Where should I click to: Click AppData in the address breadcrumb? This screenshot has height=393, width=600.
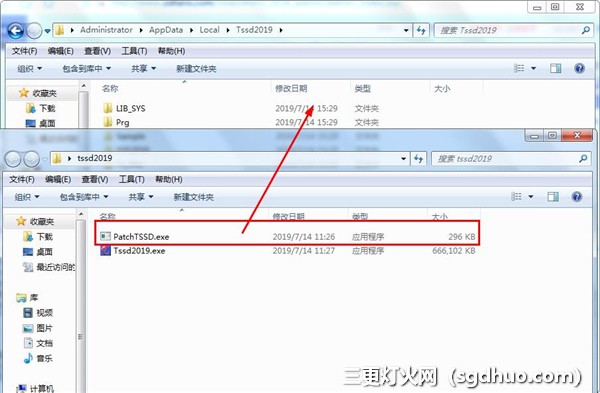pos(166,30)
